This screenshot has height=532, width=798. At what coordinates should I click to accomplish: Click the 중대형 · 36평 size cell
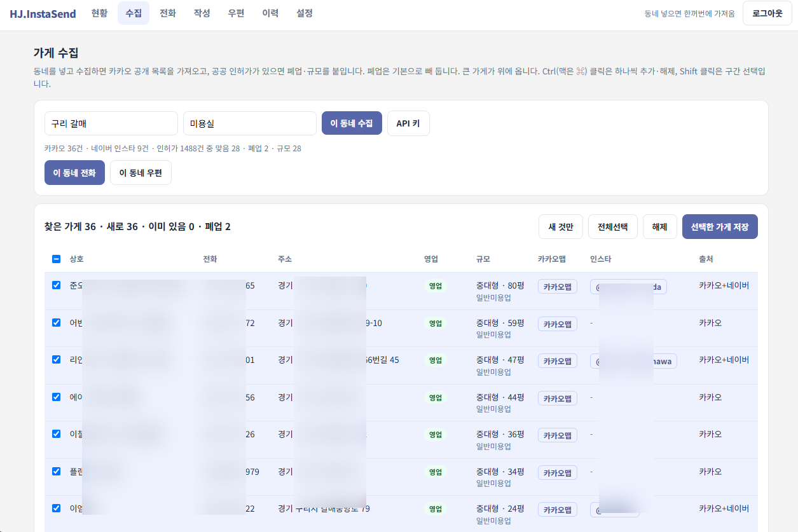pyautogui.click(x=500, y=434)
